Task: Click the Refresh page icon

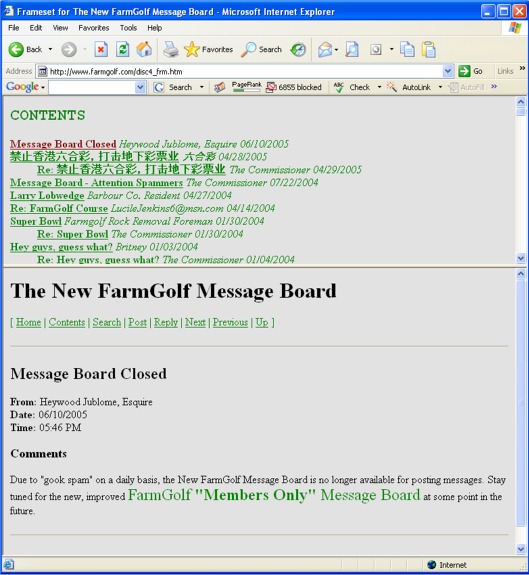Action: (x=122, y=50)
